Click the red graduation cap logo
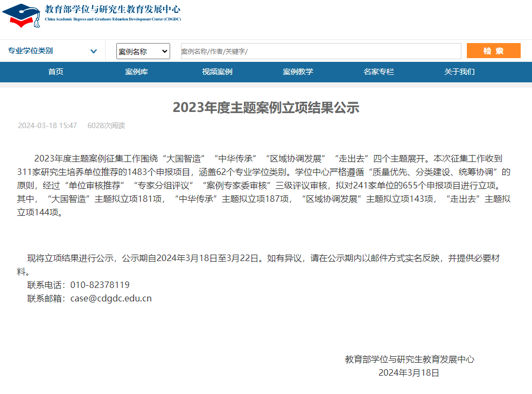The image size is (532, 394). pyautogui.click(x=22, y=15)
